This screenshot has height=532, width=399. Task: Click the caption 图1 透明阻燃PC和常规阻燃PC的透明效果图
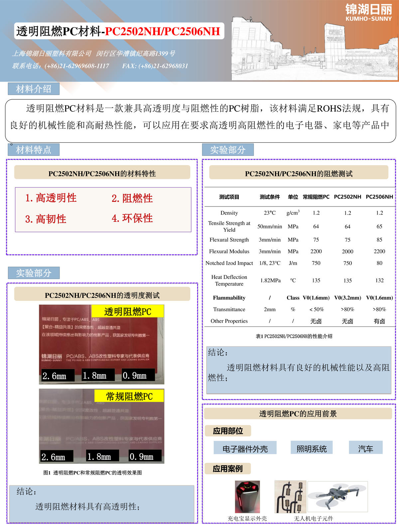92,472
